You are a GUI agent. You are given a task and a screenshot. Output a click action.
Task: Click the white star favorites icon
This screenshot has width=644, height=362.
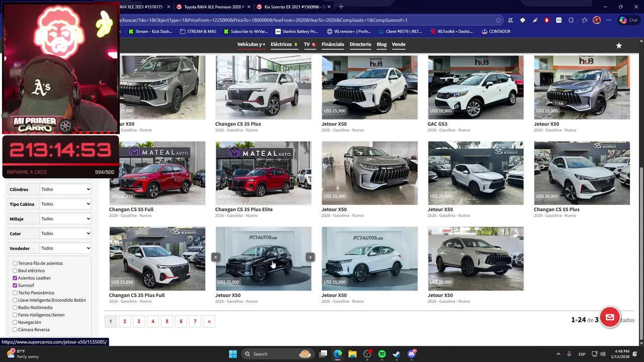pyautogui.click(x=619, y=45)
